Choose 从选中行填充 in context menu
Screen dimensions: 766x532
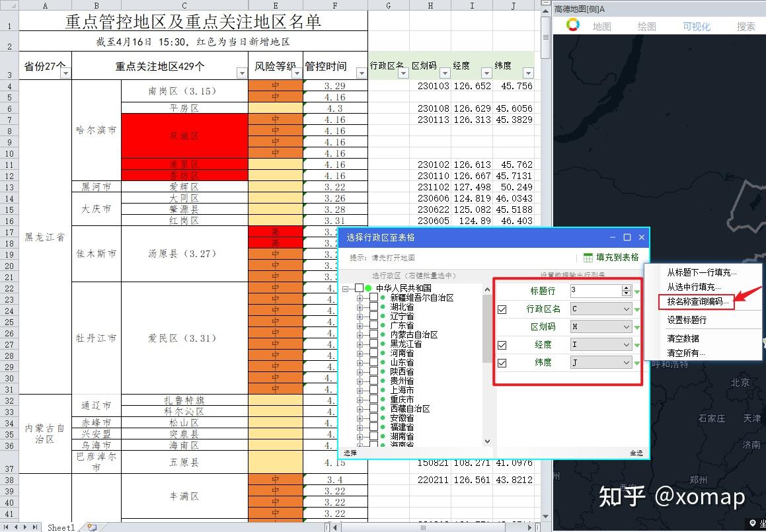tap(694, 287)
